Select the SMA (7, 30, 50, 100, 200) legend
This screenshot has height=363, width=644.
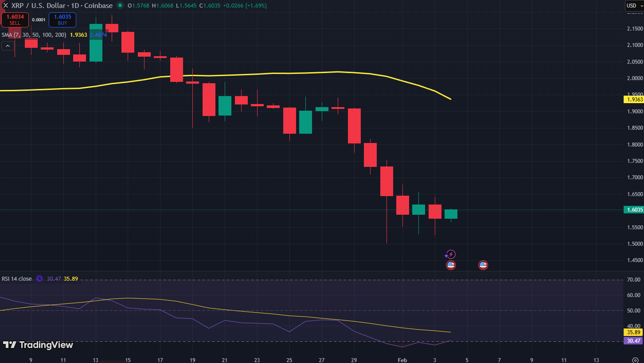click(x=34, y=35)
